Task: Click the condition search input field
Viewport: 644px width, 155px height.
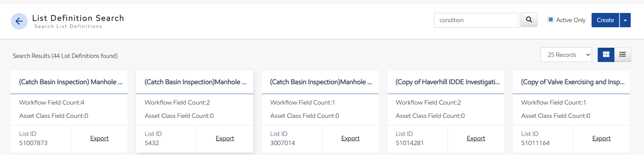Action: [477, 20]
